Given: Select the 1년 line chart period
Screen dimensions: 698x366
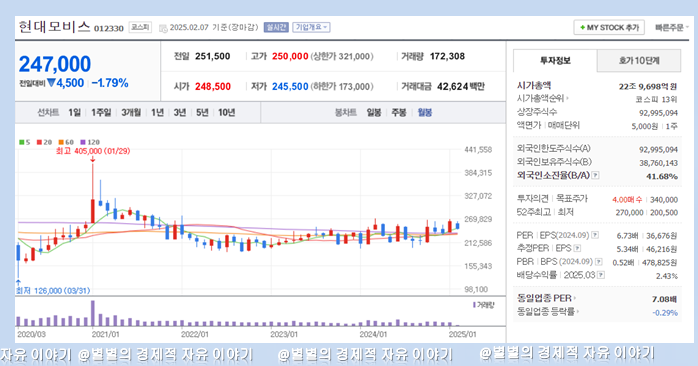Looking at the screenshot, I should click(158, 113).
